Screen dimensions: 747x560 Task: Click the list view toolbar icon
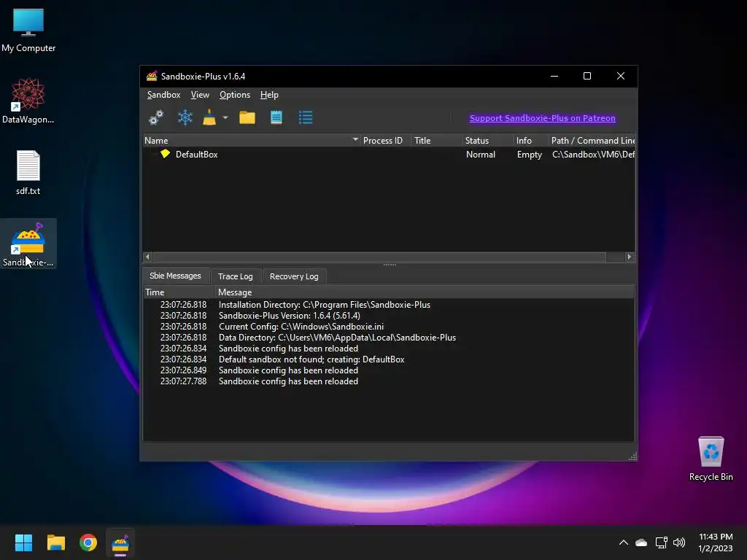coord(306,117)
